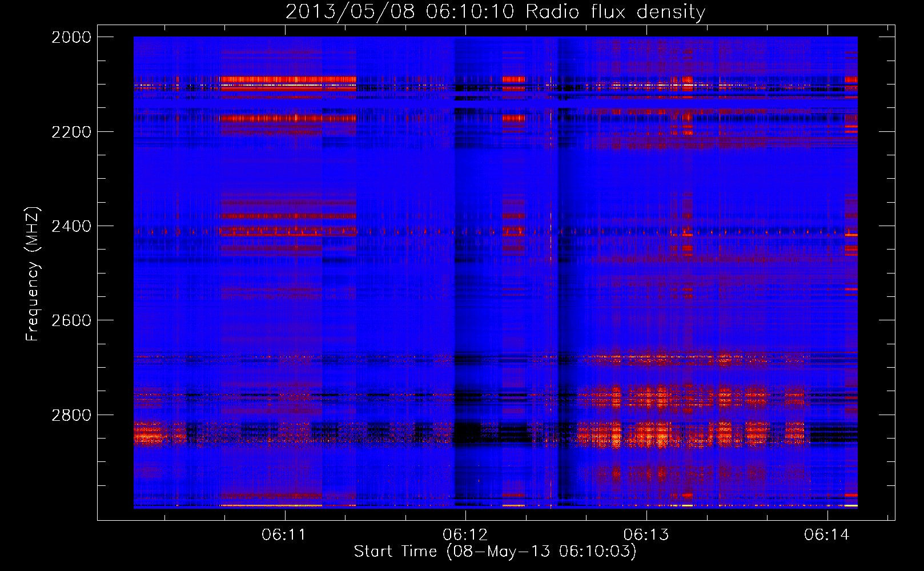
Task: Click the 'Start Time (08-May-13 06:10:03)' axis label
Action: tap(495, 551)
